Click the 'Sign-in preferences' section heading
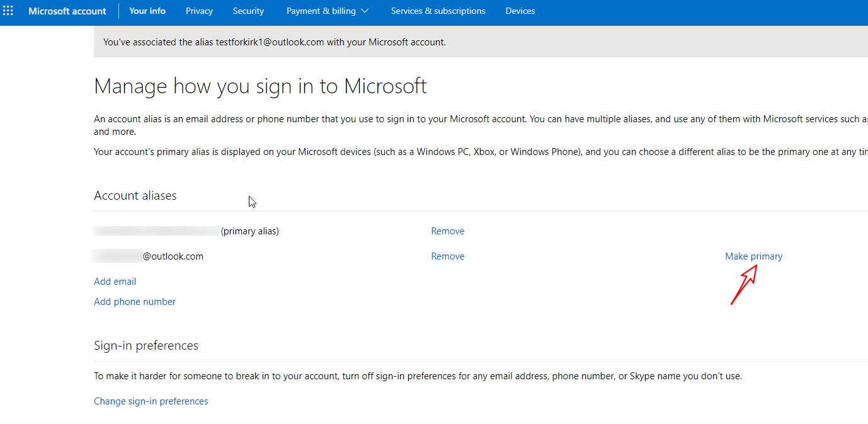Screen dimensions: 868x424 pos(146,345)
